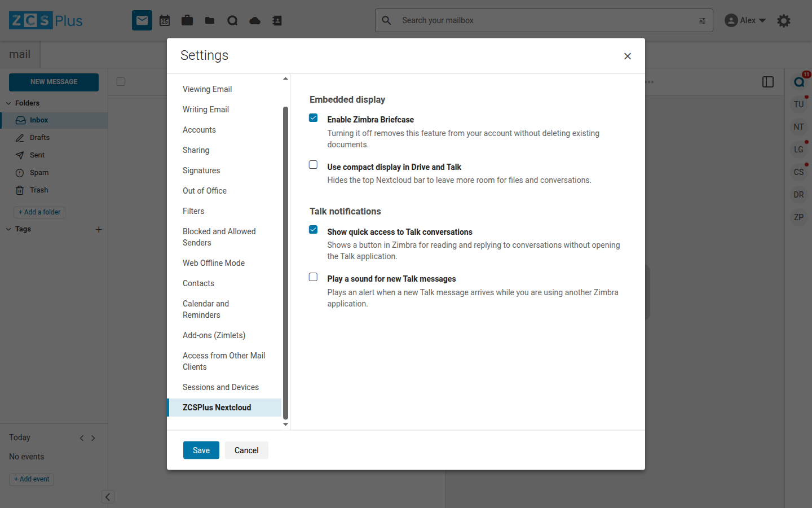Disable Enable Zimbra Briefcase checkbox
Image resolution: width=812 pixels, height=508 pixels.
tap(314, 118)
